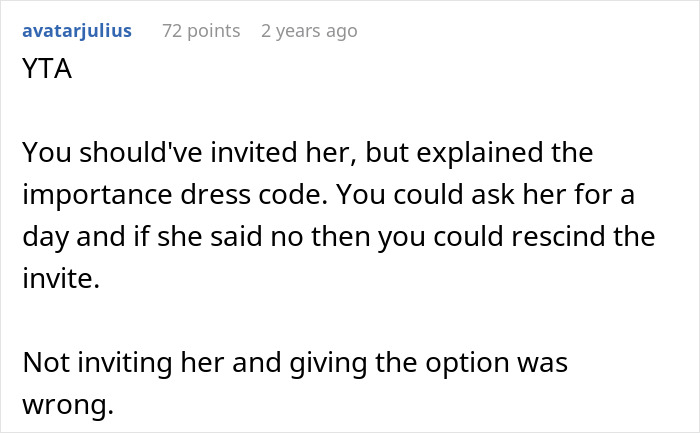
Task: Click the "72 points" score label
Action: [x=201, y=31]
